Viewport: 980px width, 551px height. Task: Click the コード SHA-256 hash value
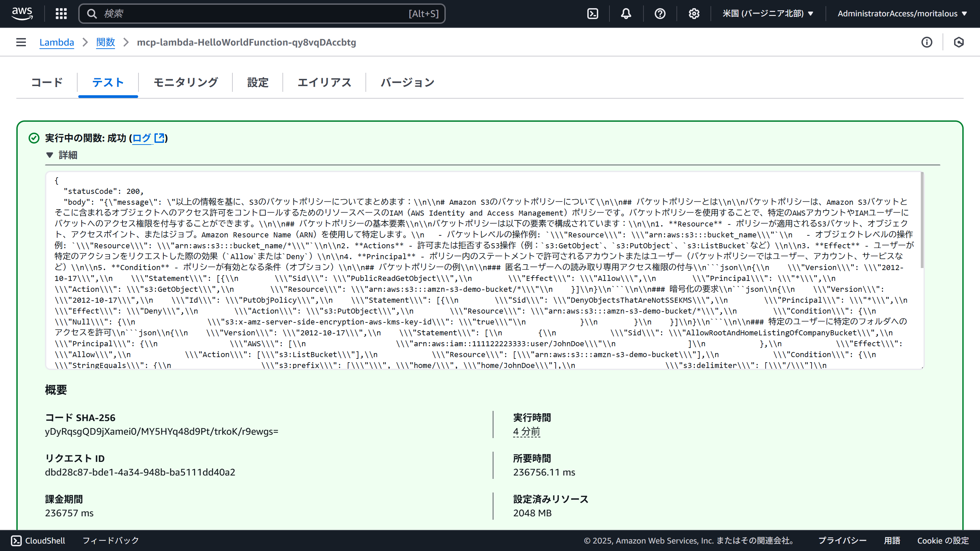162,431
